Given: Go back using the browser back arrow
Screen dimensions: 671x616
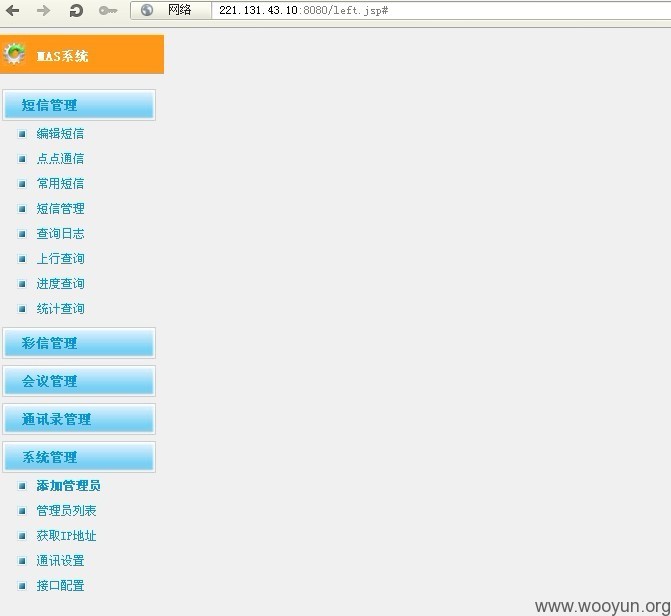Looking at the screenshot, I should click(13, 10).
